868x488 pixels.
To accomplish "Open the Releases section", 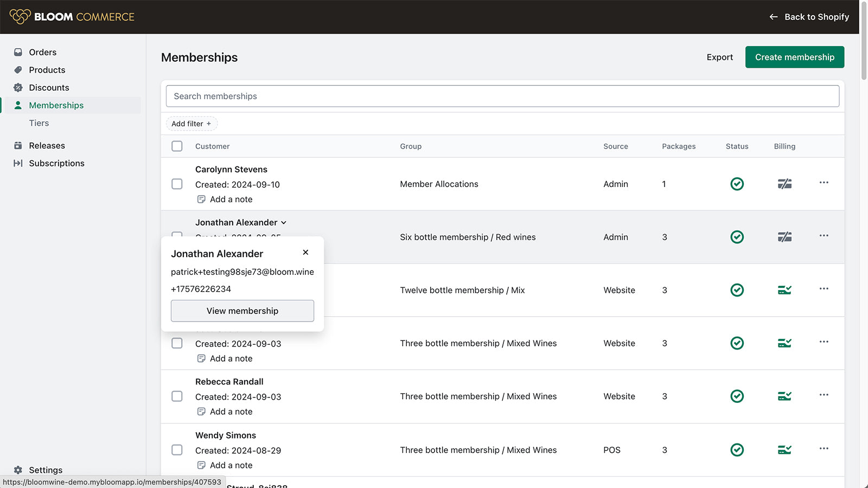I will [47, 145].
